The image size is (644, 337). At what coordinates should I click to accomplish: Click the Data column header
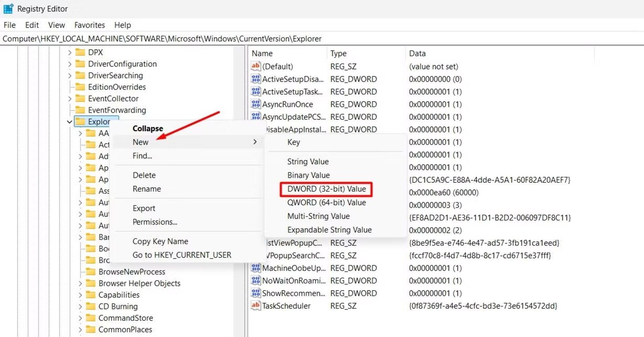pyautogui.click(x=417, y=53)
